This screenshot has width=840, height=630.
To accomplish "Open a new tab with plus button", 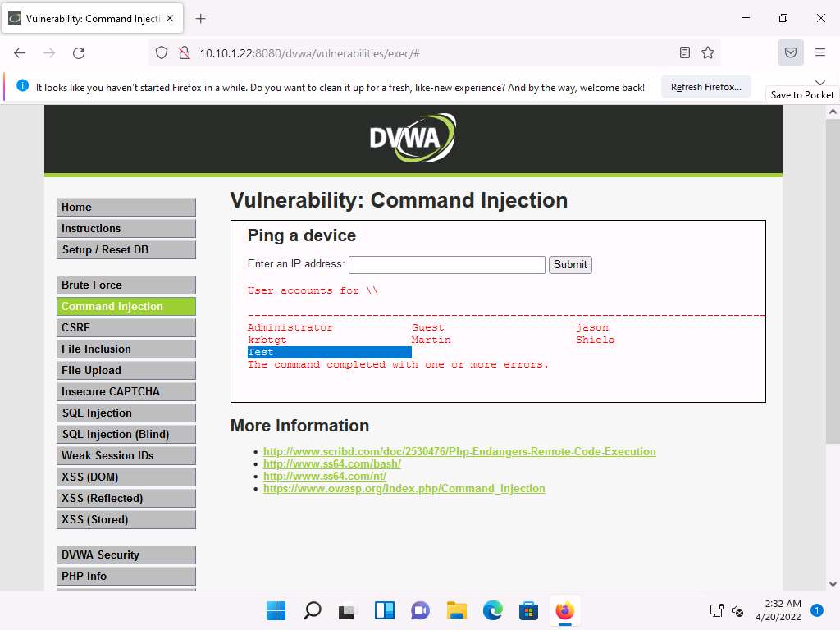I will click(201, 18).
